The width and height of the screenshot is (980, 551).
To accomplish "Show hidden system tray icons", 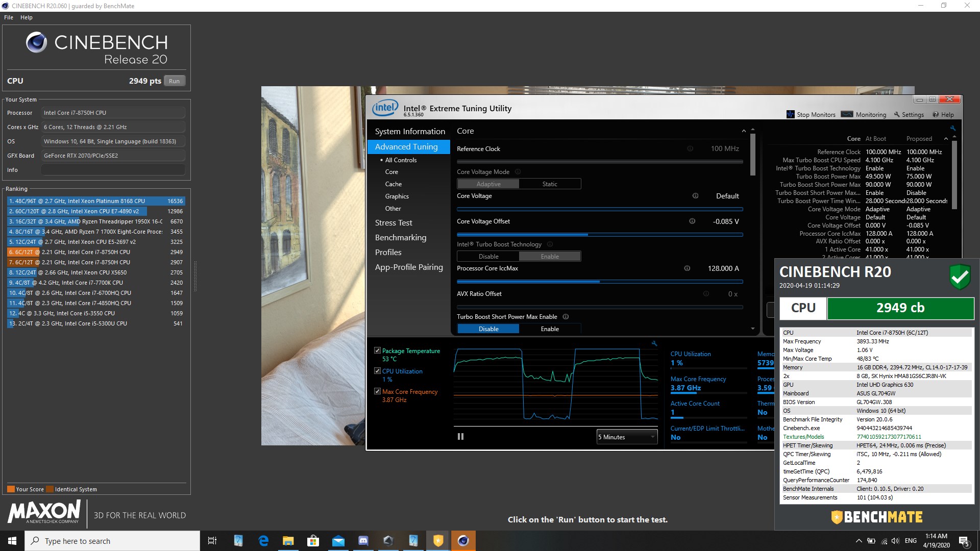I will pos(859,541).
